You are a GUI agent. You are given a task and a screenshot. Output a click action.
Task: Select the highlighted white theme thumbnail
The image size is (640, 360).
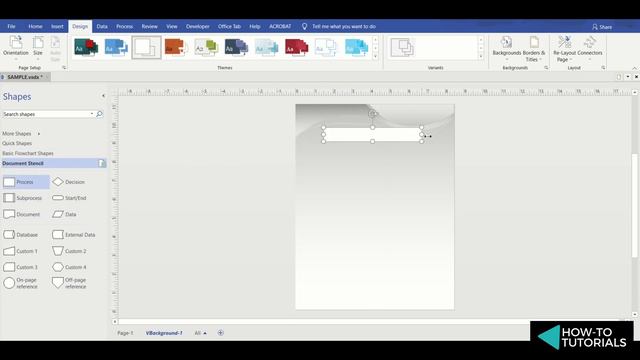146,47
